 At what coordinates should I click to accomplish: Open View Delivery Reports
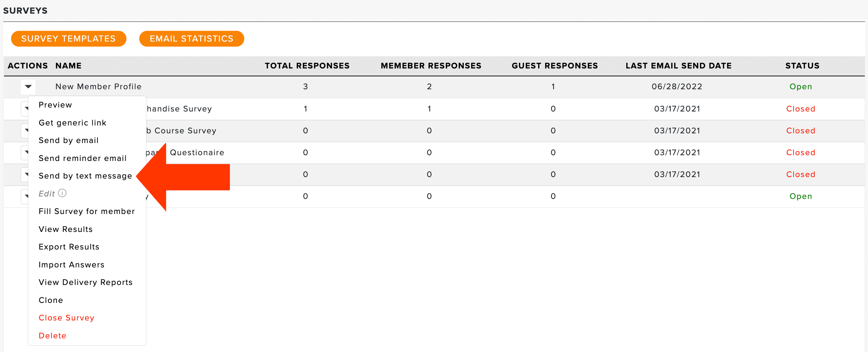[86, 282]
